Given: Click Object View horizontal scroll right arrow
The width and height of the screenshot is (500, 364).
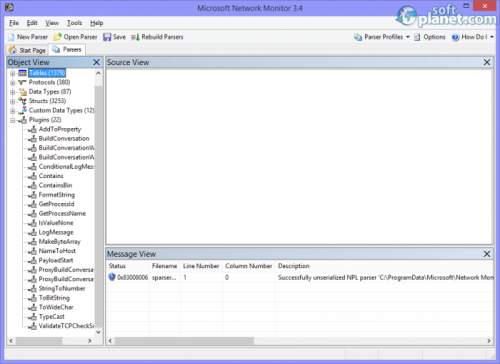Looking at the screenshot, I should pyautogui.click(x=90, y=341).
